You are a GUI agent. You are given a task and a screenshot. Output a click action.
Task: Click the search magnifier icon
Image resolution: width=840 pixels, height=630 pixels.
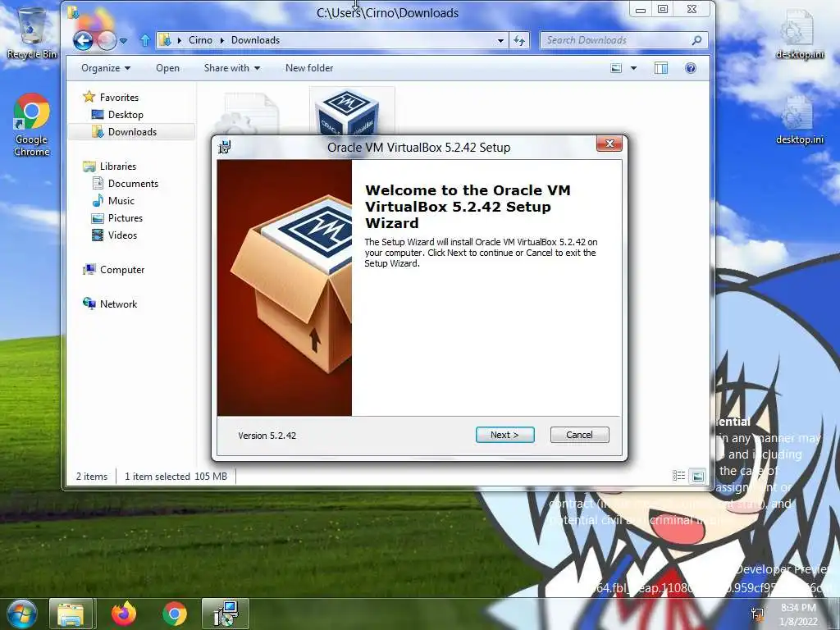[696, 40]
